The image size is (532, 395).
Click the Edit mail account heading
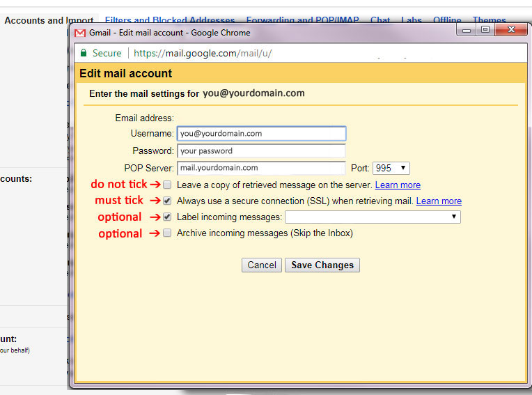125,73
